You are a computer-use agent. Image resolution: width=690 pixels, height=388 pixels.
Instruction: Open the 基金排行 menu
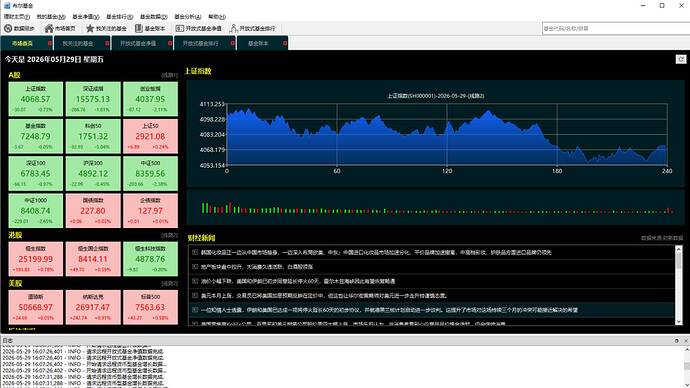[119, 17]
